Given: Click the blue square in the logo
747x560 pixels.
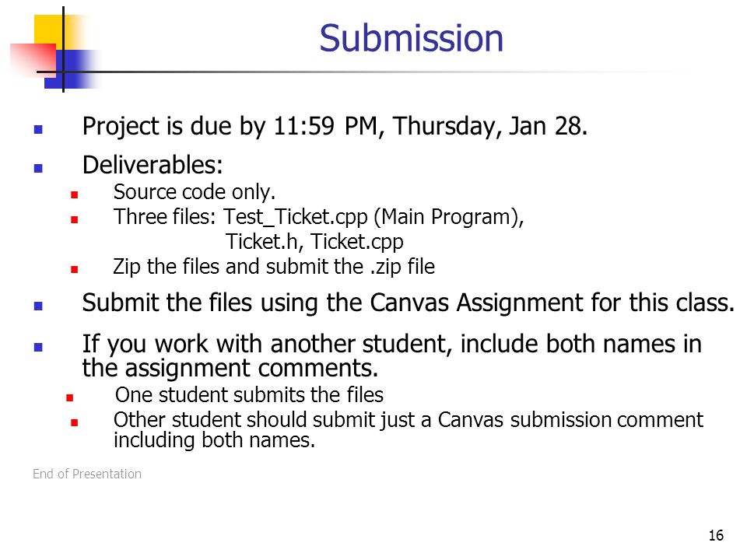Looking at the screenshot, I should [72, 69].
